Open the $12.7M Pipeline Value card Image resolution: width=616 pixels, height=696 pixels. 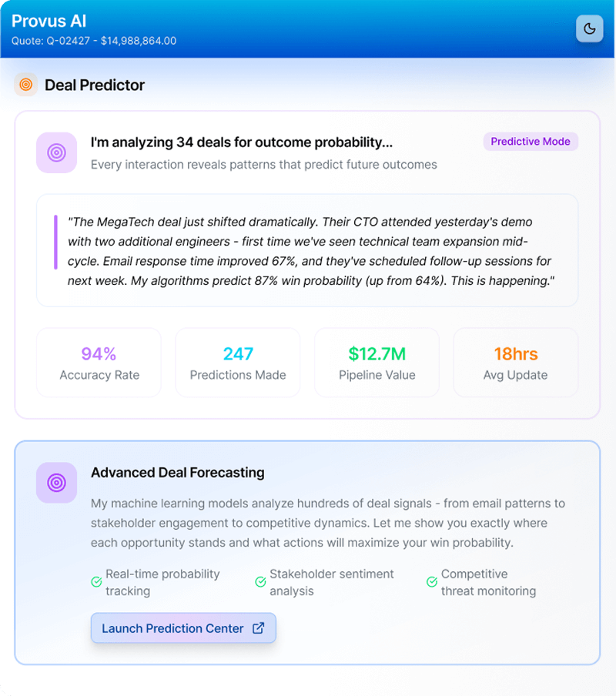pyautogui.click(x=377, y=363)
